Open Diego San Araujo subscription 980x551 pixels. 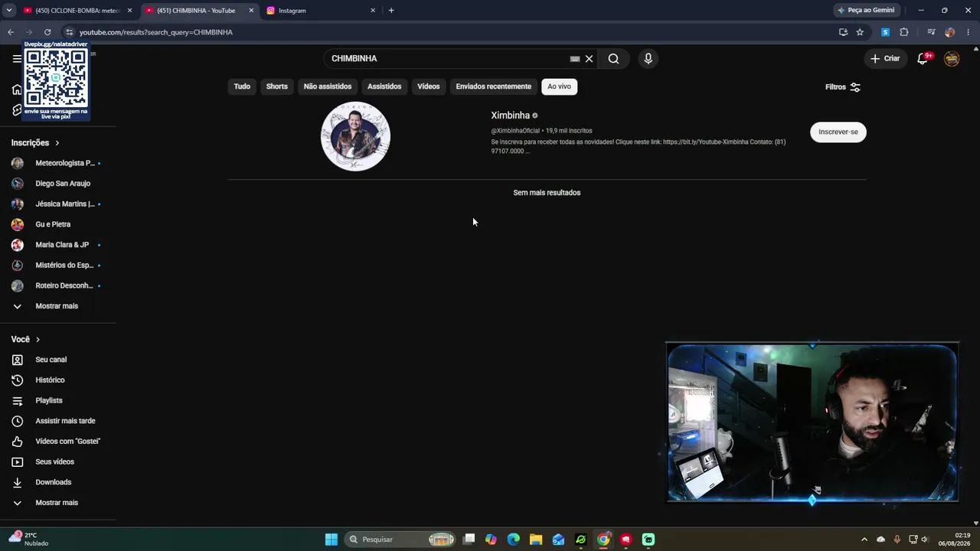58,184
